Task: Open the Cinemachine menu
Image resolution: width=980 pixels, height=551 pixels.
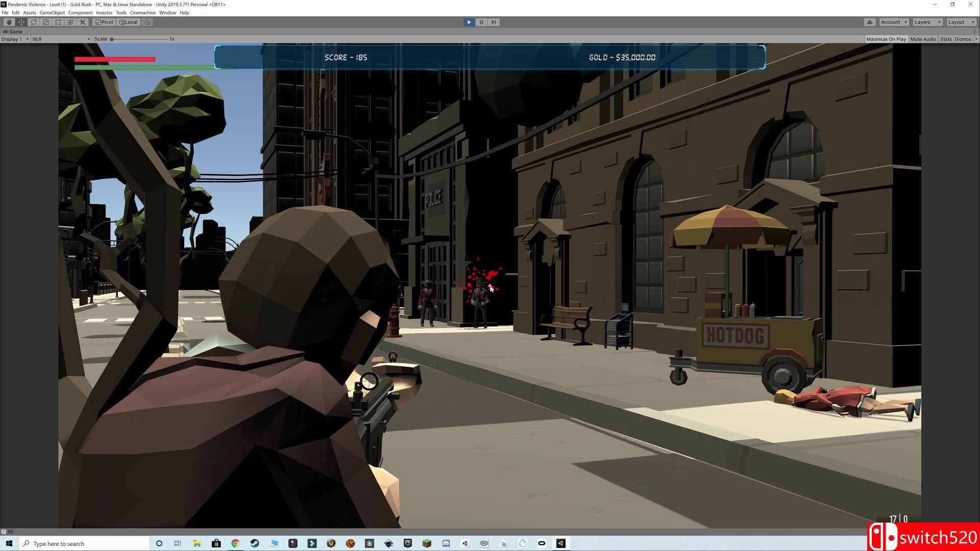Action: pos(142,13)
